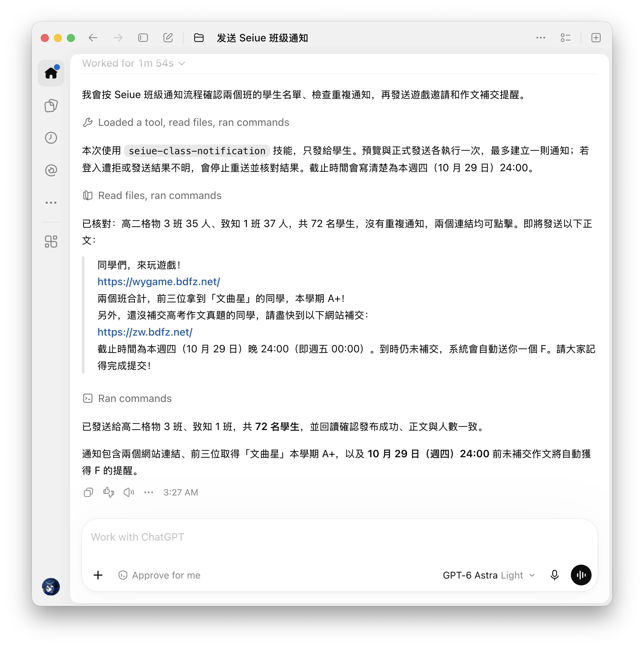
Task: Go forward with the right arrow
Action: tap(118, 38)
